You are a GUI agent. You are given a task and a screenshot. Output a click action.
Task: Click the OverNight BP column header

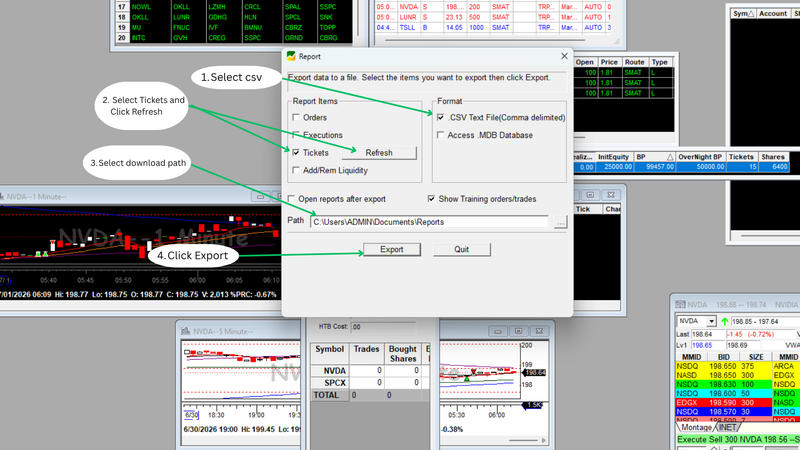tap(700, 157)
